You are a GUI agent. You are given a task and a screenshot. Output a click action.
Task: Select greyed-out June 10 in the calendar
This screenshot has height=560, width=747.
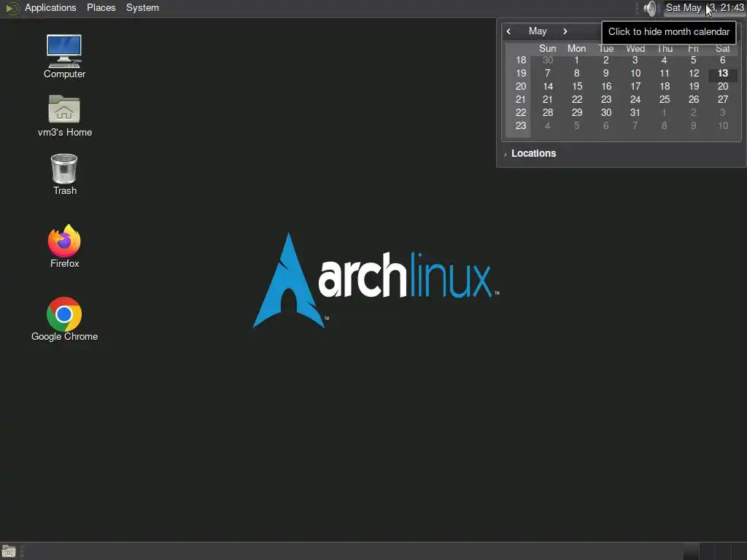pos(723,125)
